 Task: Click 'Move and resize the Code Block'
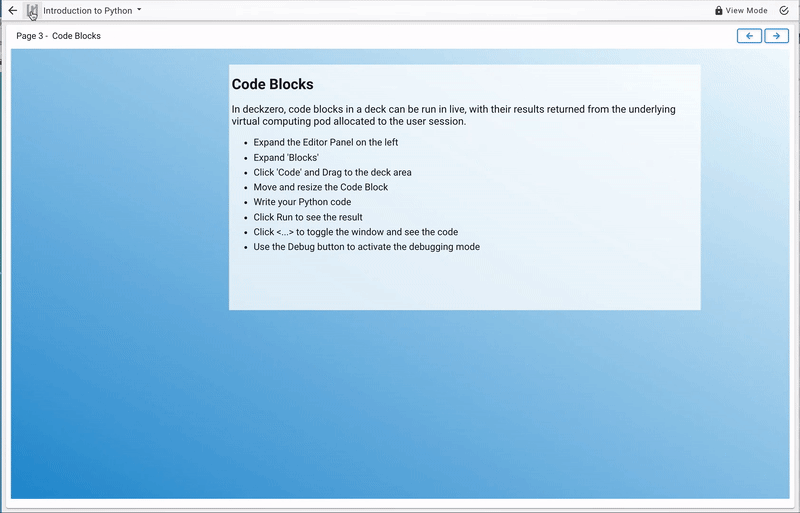[320, 187]
